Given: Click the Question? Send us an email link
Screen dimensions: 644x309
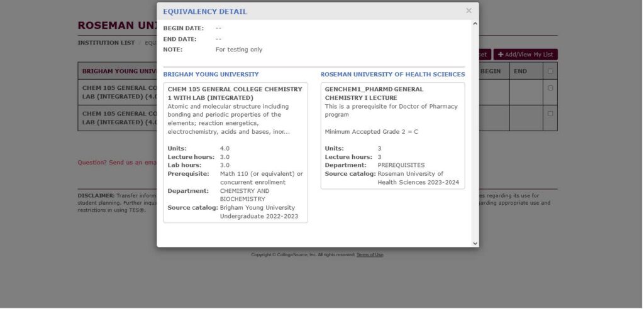Looking at the screenshot, I should (118, 163).
